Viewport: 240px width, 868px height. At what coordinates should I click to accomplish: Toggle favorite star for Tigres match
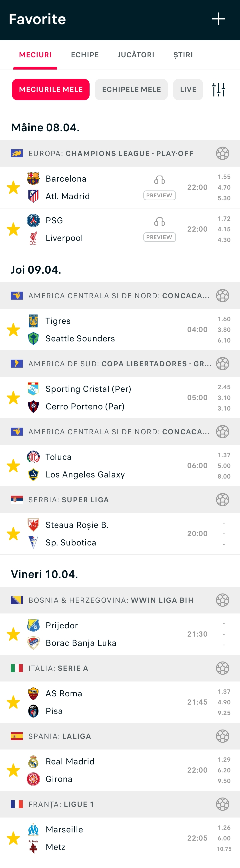[x=14, y=330]
